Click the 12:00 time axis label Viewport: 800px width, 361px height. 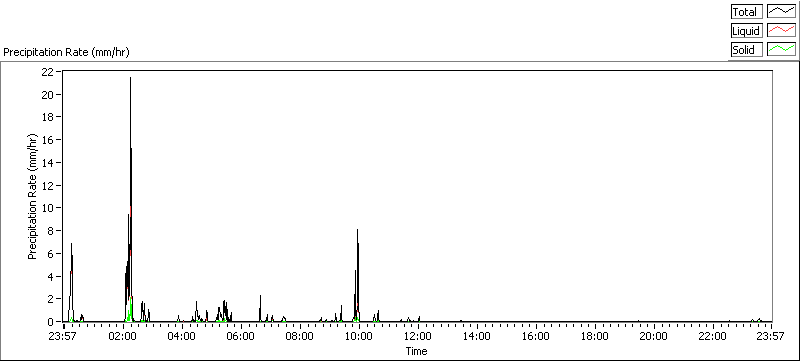pos(418,336)
